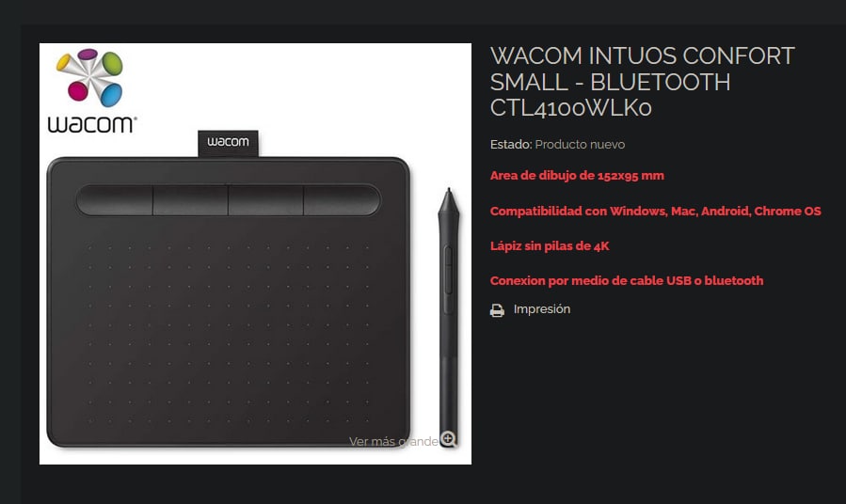
Task: Click the colorful Wacom logo emblem
Action: pos(90,77)
